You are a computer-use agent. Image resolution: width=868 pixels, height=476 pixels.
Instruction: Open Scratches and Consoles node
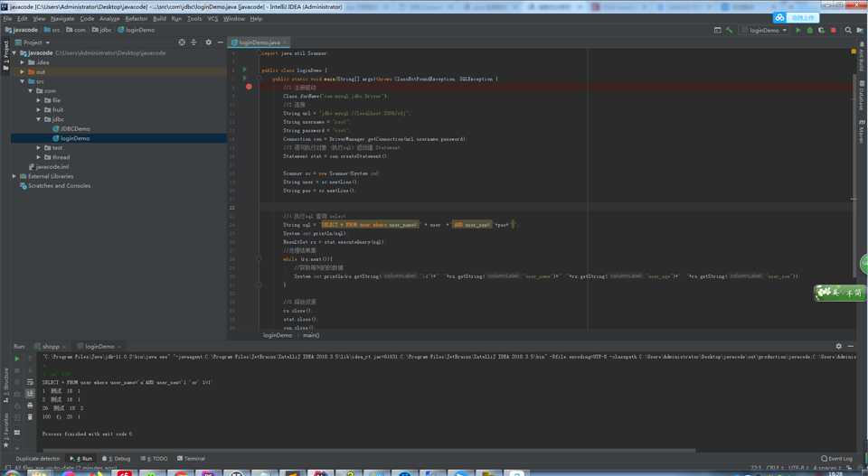coord(55,186)
